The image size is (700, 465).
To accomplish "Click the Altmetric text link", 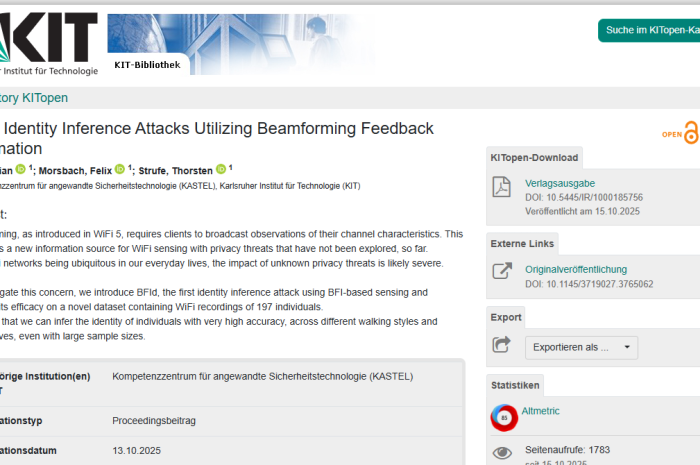I will (x=541, y=411).
